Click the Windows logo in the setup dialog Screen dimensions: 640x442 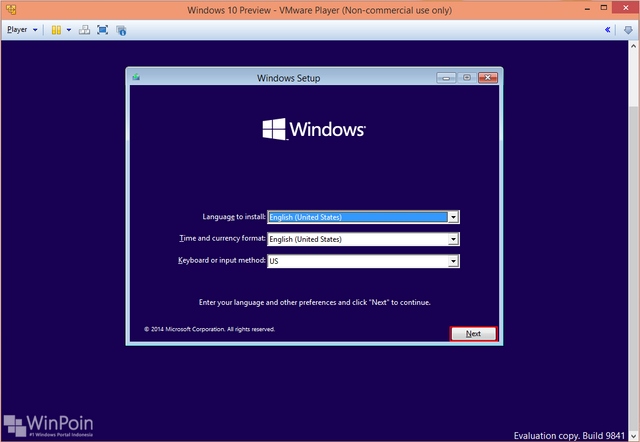click(314, 129)
